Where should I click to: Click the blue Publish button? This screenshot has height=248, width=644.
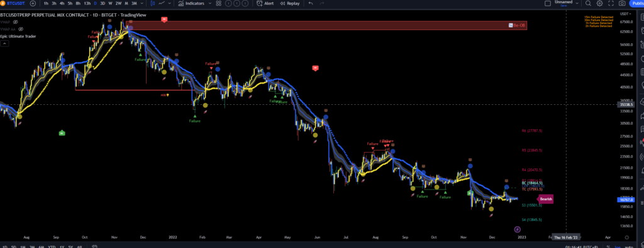click(x=637, y=3)
